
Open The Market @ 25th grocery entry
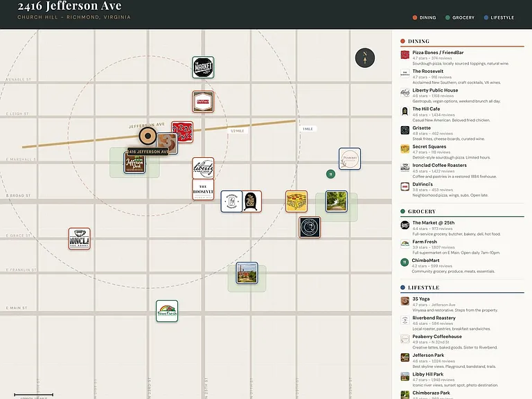(x=462, y=229)
